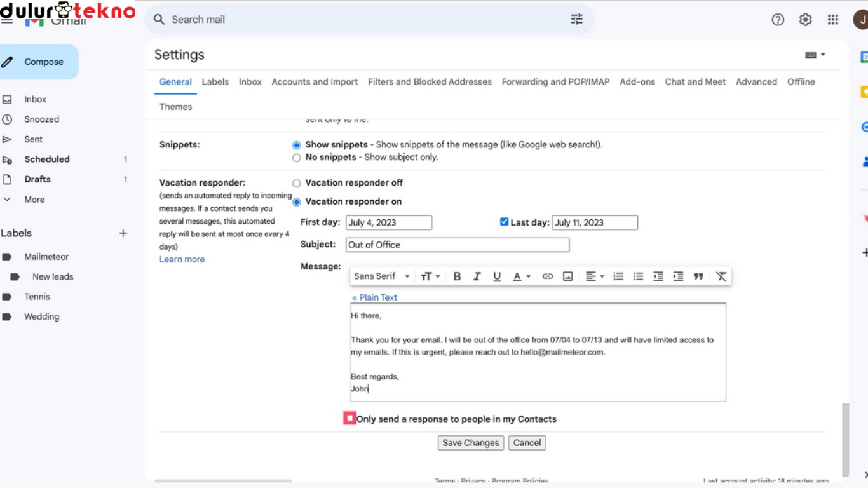Toggle the Last day checkbox
The width and height of the screenshot is (868, 488).
pos(504,222)
